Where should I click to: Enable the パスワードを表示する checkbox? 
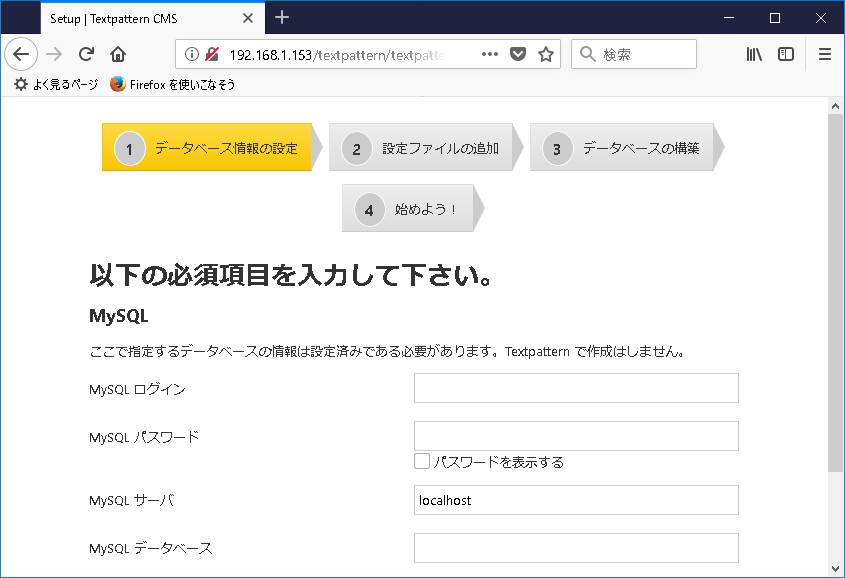[x=423, y=461]
